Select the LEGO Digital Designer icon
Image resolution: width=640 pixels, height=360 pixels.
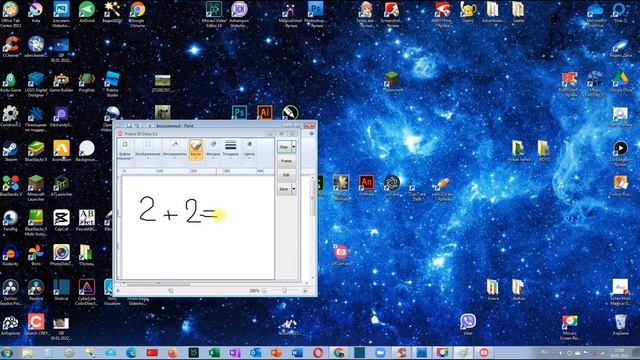(x=36, y=85)
